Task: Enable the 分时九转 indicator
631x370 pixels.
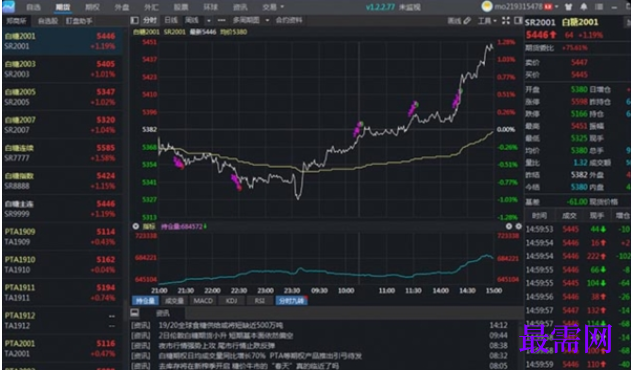Action: (x=291, y=301)
